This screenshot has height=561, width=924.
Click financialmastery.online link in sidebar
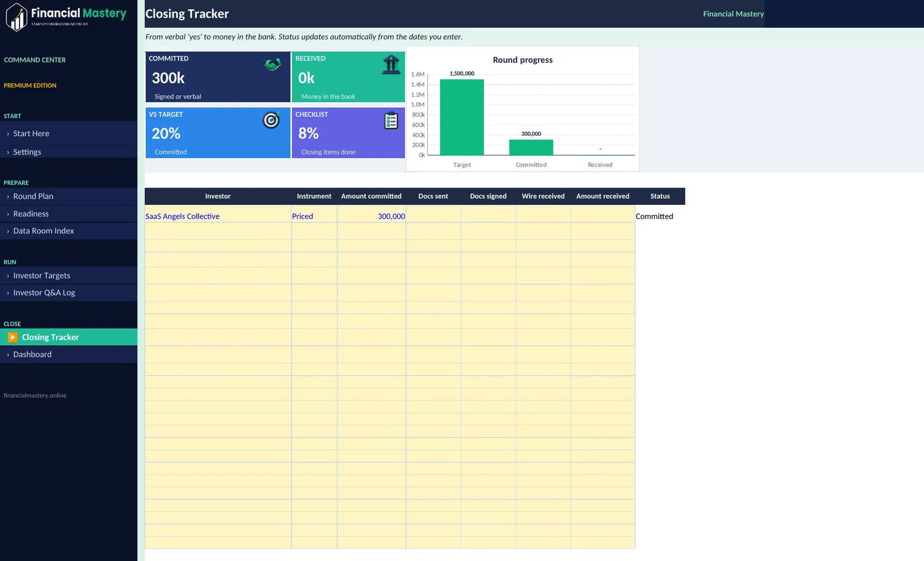click(35, 396)
